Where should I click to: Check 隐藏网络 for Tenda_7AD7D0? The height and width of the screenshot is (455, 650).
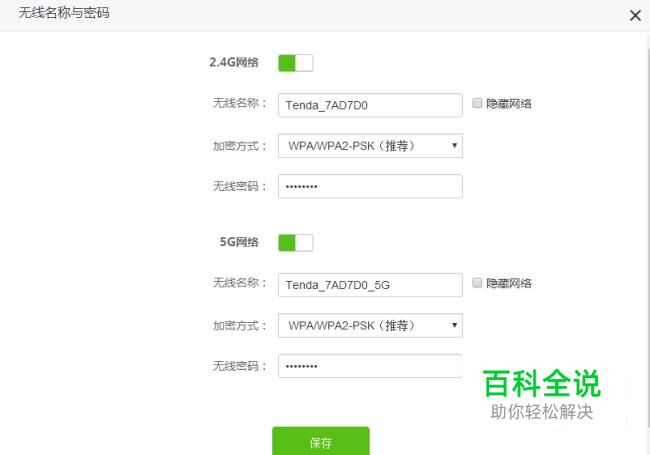point(477,103)
